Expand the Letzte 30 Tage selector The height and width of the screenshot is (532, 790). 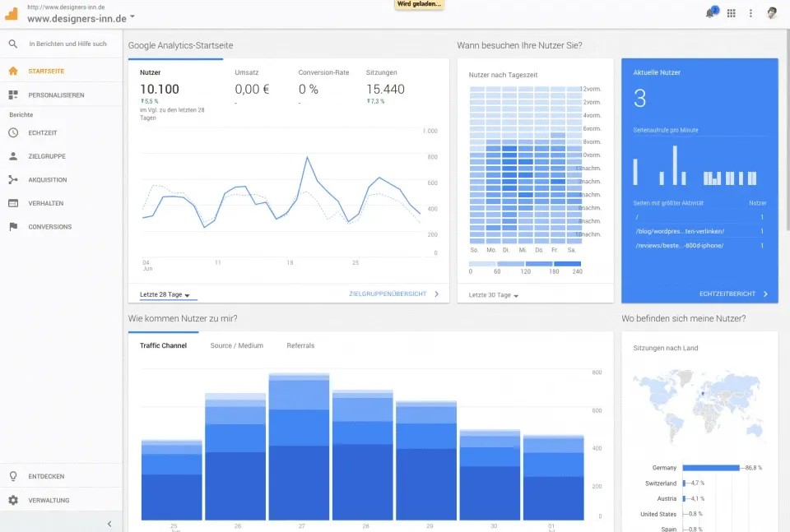pos(490,294)
